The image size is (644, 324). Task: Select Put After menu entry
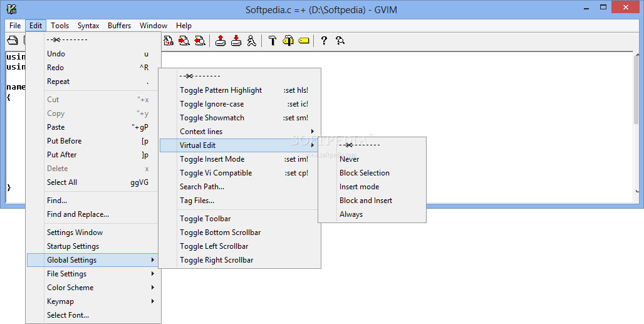(93, 155)
